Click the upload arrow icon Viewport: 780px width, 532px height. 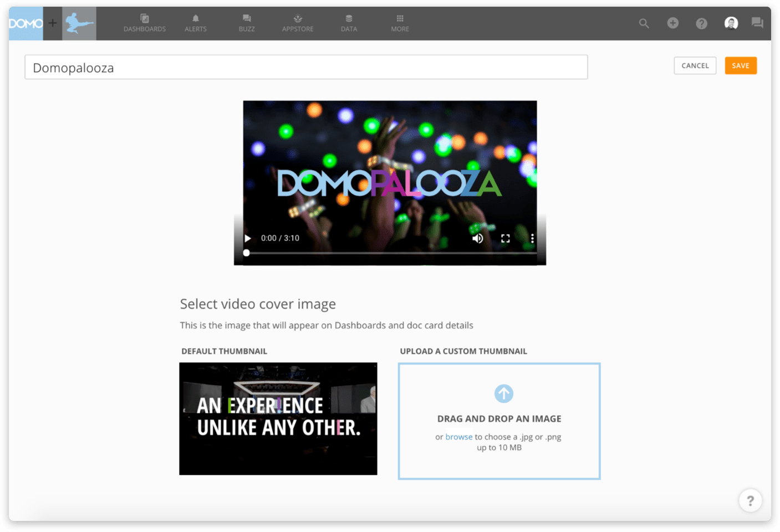(504, 394)
